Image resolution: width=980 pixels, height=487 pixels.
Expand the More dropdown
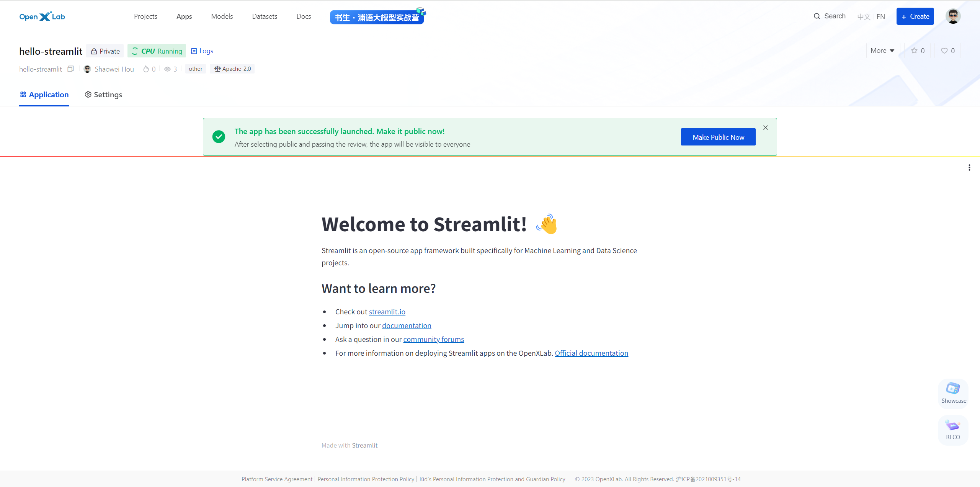coord(882,51)
